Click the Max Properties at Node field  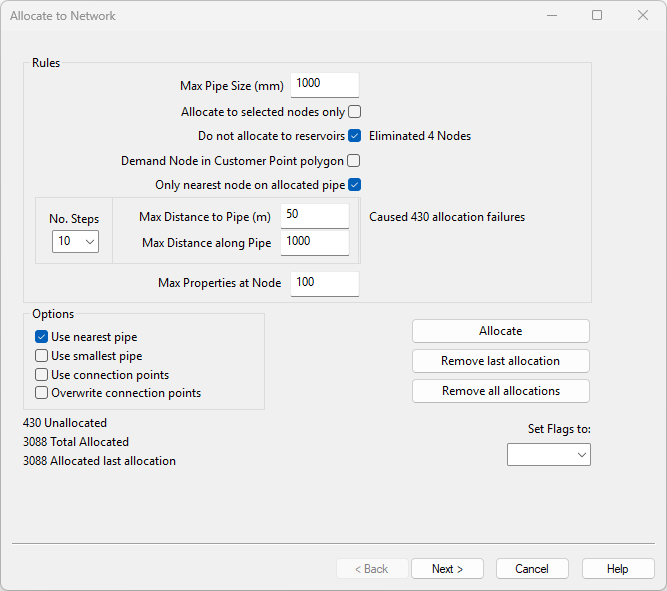(324, 284)
